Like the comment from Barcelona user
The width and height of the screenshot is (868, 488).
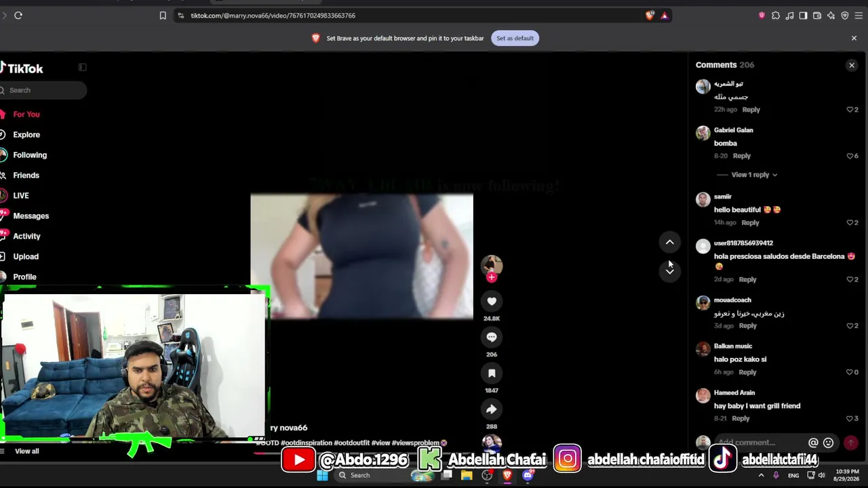point(850,279)
